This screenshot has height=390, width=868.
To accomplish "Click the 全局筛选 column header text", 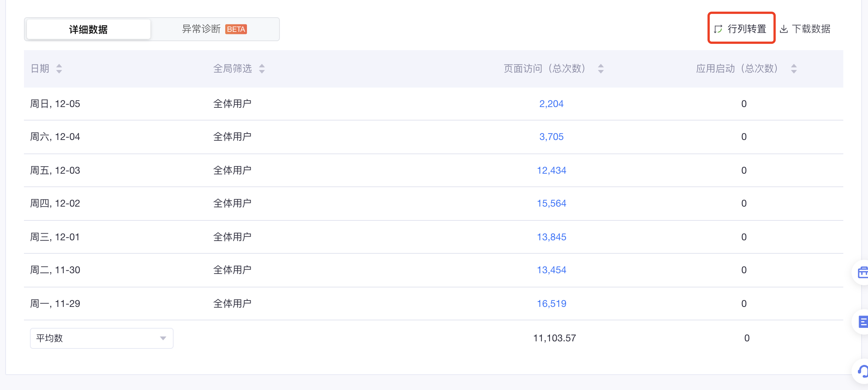I will point(232,68).
